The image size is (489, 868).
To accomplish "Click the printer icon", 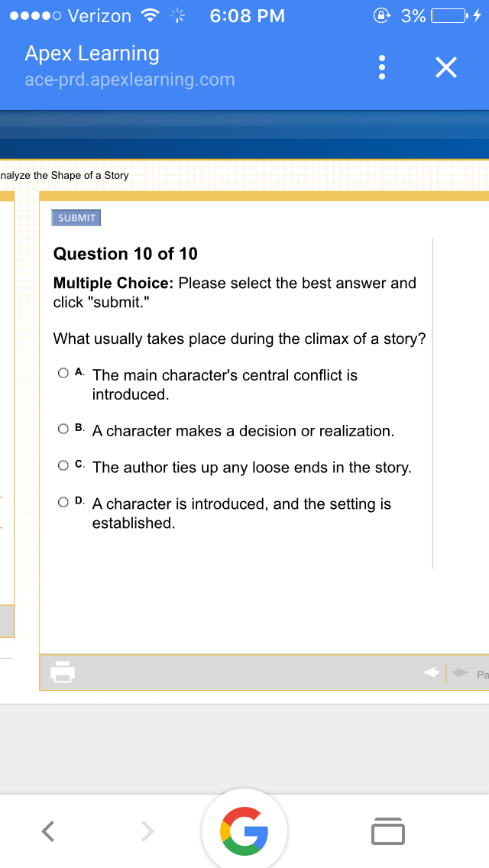I will pyautogui.click(x=62, y=672).
